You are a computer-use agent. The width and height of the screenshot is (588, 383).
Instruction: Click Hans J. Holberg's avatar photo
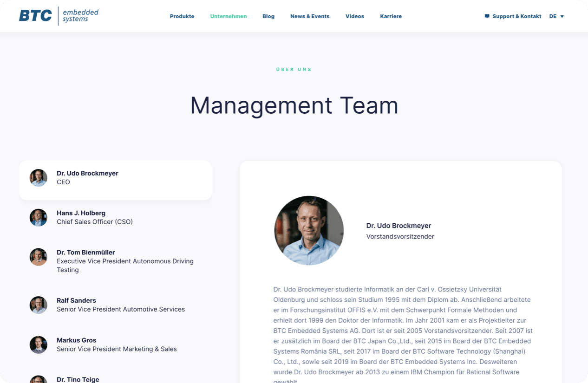point(39,217)
